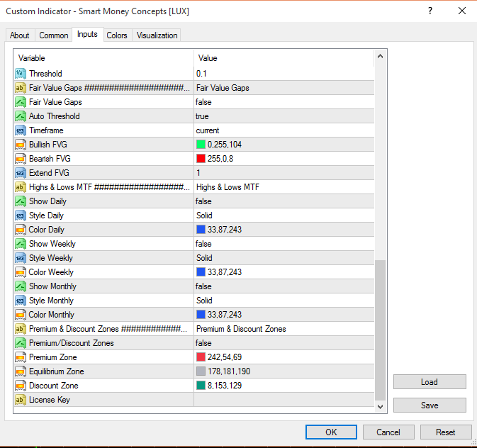This screenshot has height=448, width=477.
Task: Click the Extend FVG integer icon
Action: (21, 173)
